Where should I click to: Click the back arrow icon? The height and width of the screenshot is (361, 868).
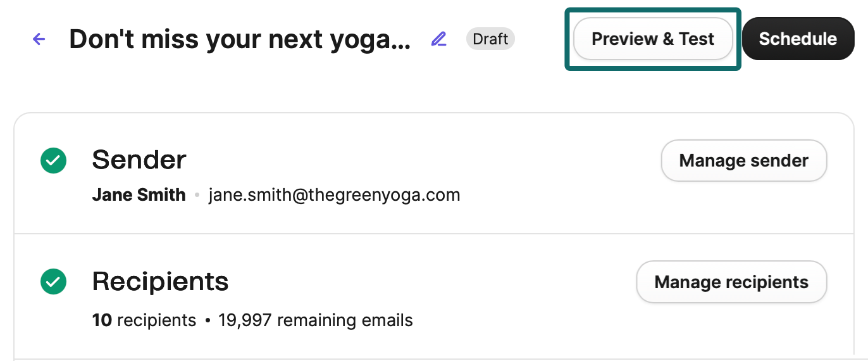point(39,39)
